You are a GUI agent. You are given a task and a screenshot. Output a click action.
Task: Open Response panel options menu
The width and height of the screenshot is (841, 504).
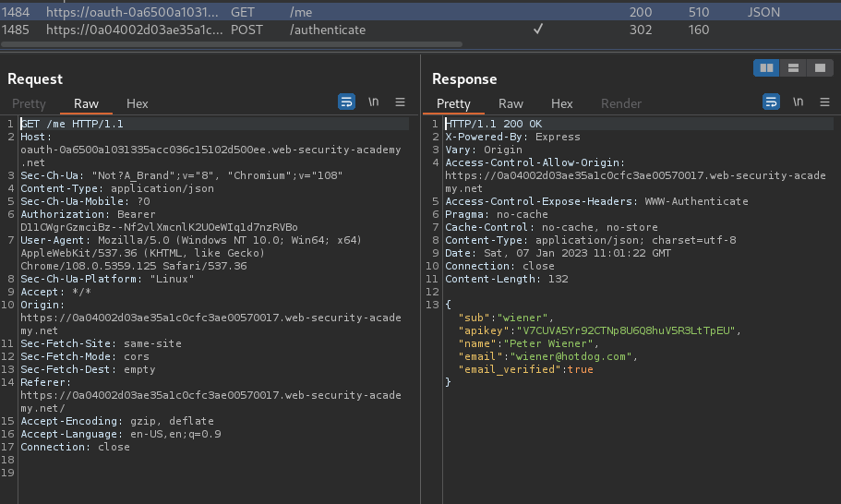coord(825,102)
